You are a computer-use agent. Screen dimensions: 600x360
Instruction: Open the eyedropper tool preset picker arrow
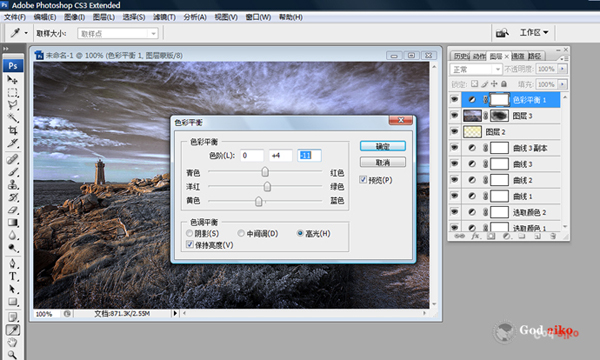point(26,33)
